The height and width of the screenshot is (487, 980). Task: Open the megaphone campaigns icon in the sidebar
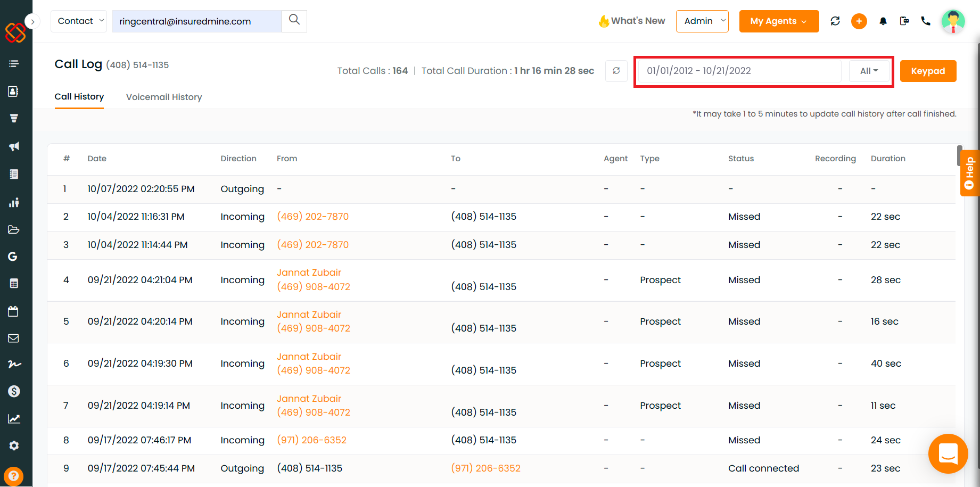[x=14, y=146]
